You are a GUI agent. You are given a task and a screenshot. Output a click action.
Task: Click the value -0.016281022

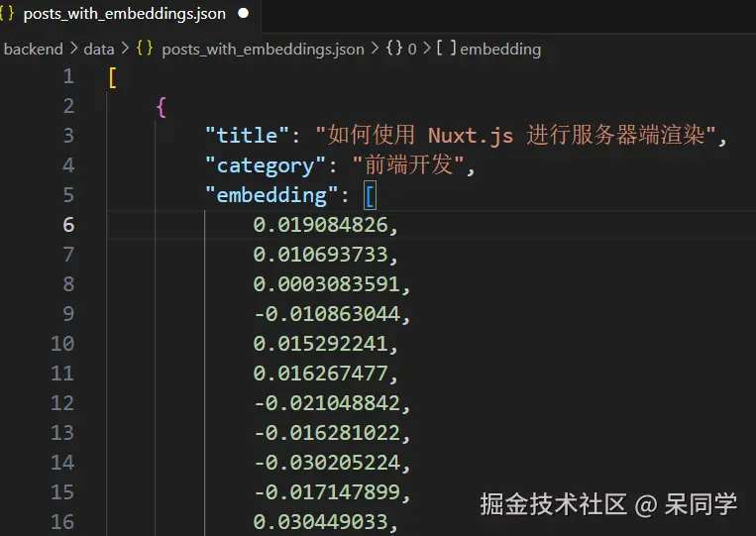(327, 433)
